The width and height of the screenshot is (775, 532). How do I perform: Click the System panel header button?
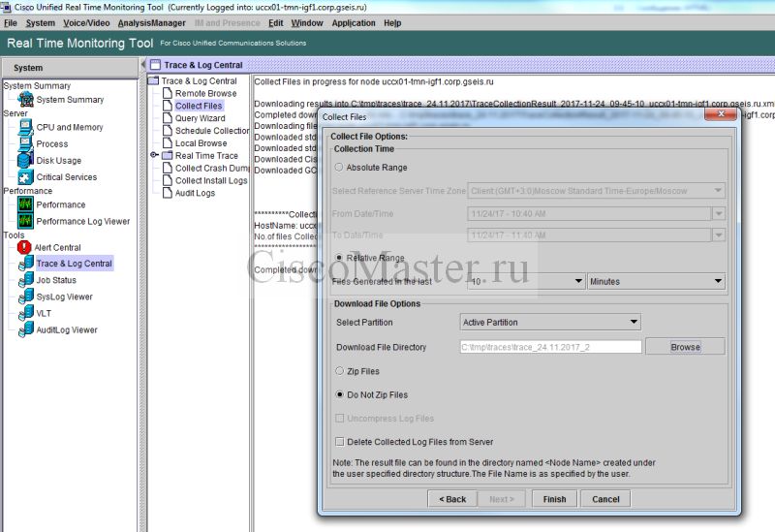coord(70,68)
